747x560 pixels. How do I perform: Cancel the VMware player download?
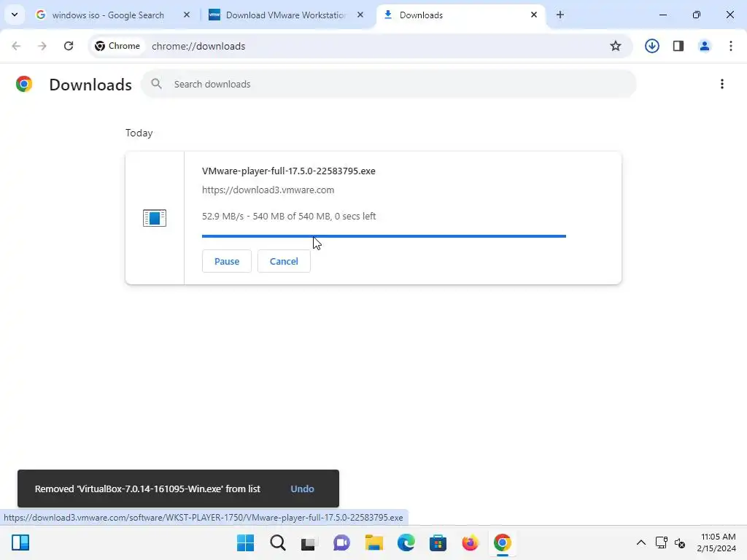(x=284, y=261)
